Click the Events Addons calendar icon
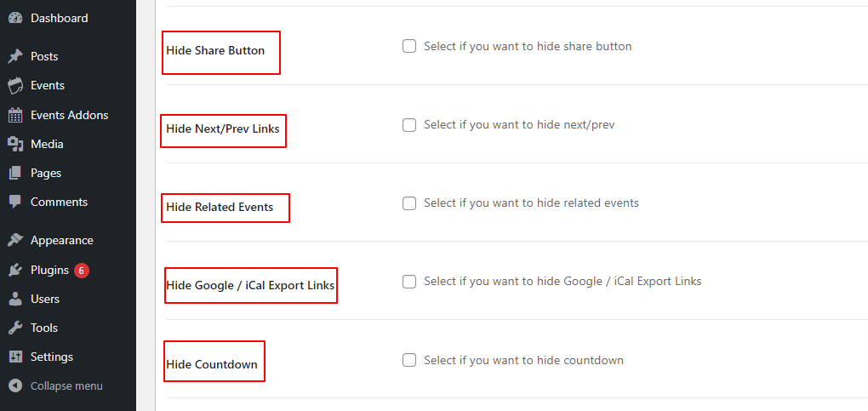 point(15,115)
